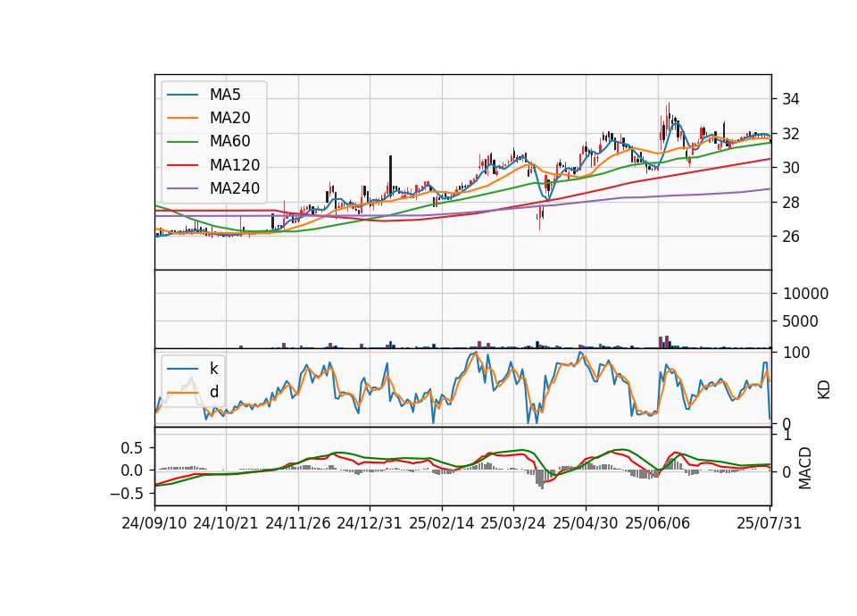Screen dimensions: 857x616
Task: Click the d legend label in KD panel
Action: (x=213, y=392)
